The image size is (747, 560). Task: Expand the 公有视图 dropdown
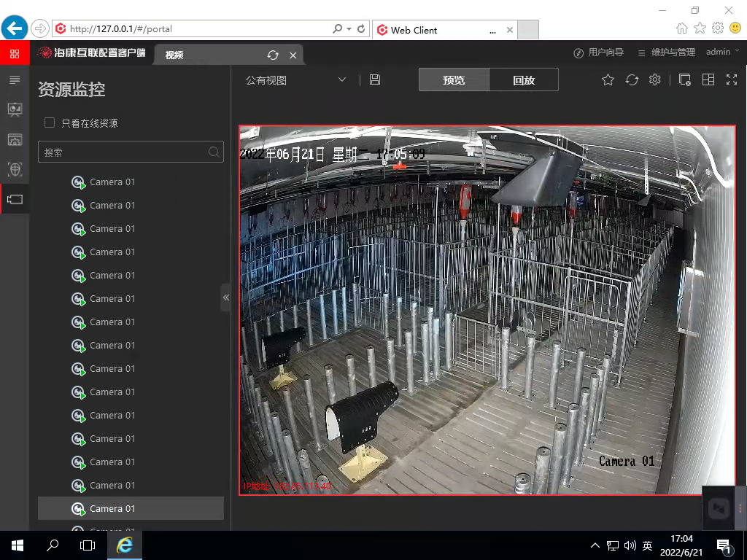point(341,80)
